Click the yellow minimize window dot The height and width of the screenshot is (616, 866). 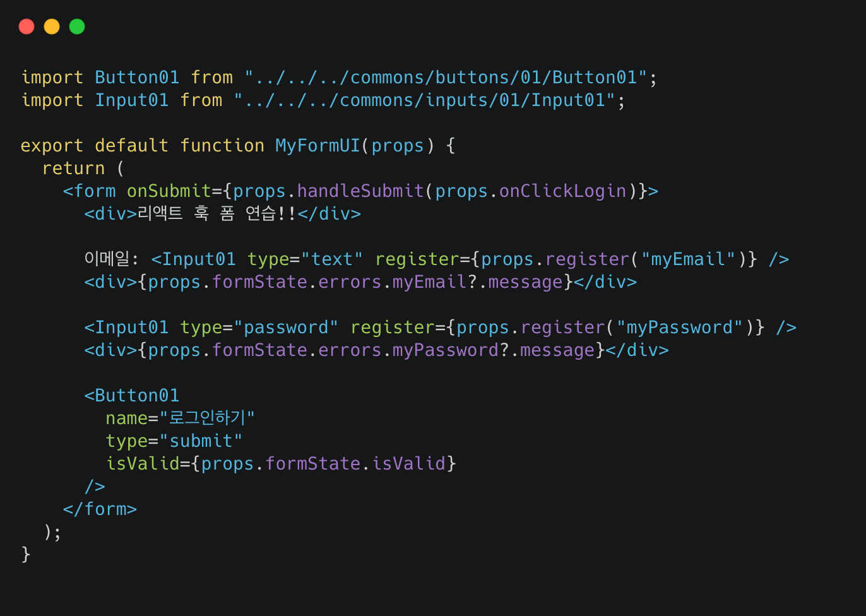52,27
